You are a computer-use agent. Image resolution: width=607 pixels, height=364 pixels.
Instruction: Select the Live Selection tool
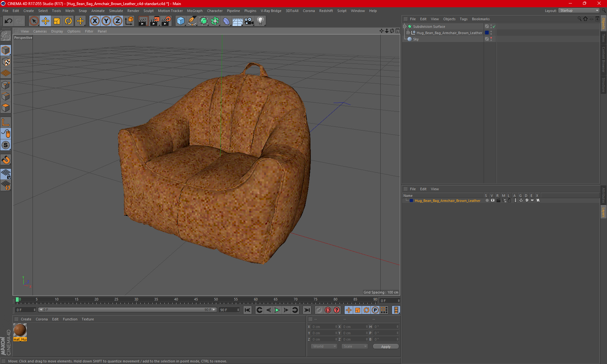tap(34, 21)
